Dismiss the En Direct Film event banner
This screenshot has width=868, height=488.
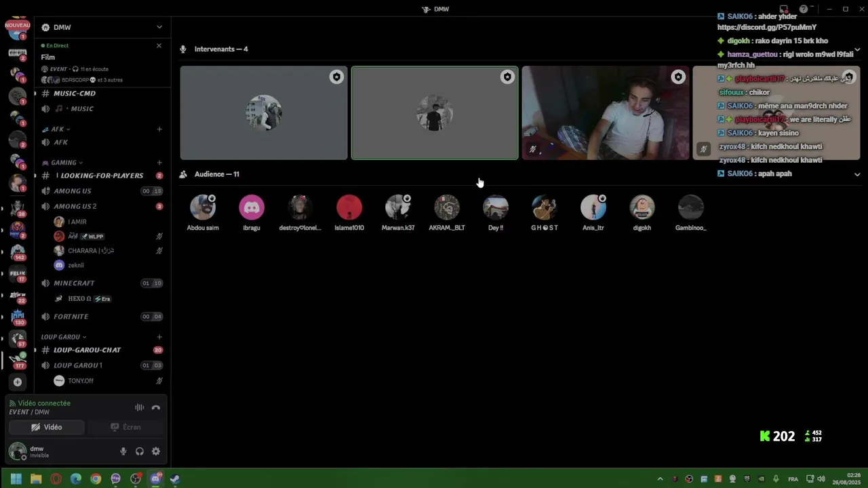coord(159,45)
